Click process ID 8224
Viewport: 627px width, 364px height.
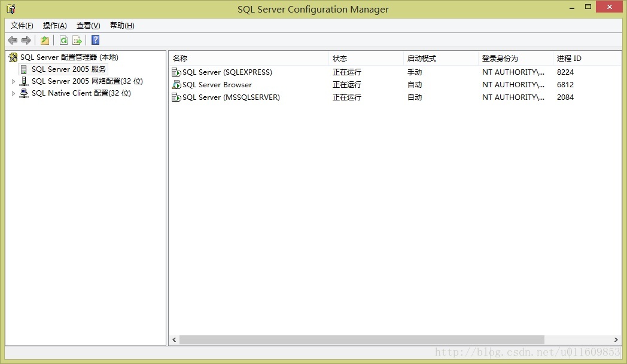[565, 72]
